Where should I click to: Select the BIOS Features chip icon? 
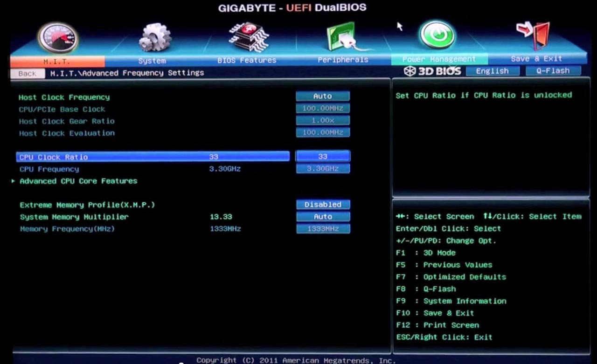[x=249, y=37]
